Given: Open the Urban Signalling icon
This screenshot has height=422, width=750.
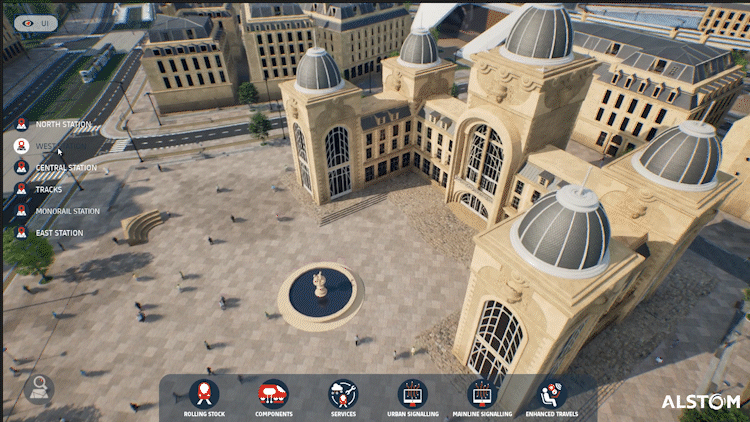Looking at the screenshot, I should (x=412, y=394).
